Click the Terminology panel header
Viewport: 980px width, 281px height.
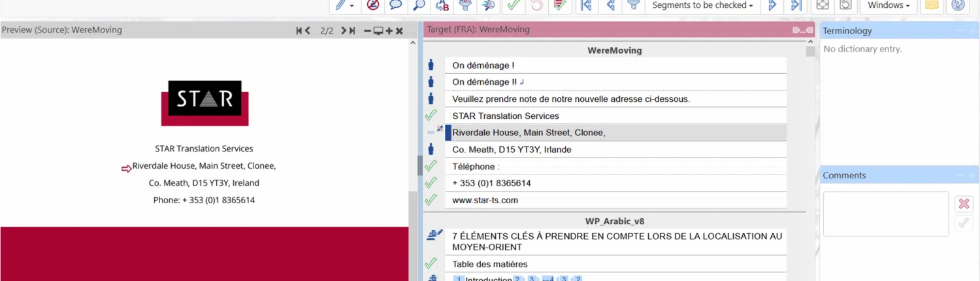click(900, 31)
